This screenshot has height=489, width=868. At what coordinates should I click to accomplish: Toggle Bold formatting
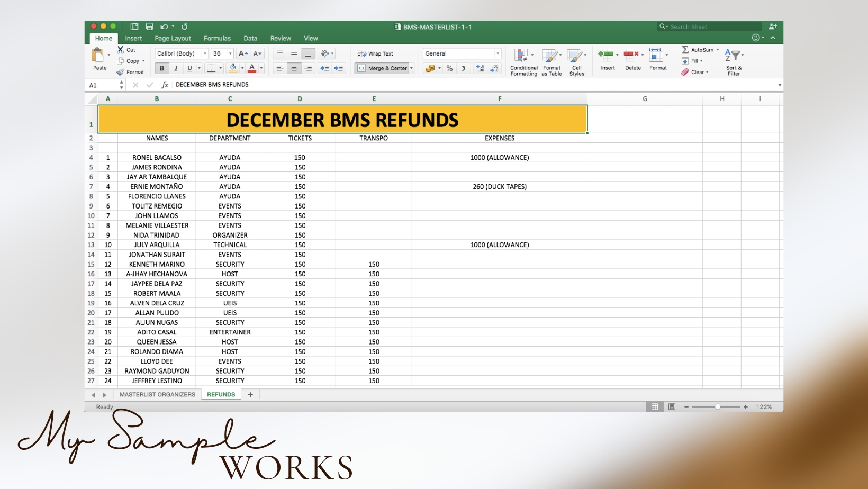click(162, 68)
